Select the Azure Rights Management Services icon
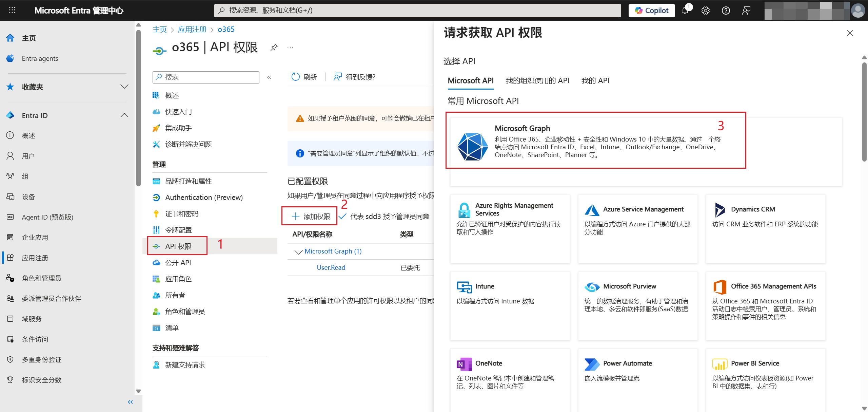This screenshot has width=868, height=412. [x=464, y=210]
